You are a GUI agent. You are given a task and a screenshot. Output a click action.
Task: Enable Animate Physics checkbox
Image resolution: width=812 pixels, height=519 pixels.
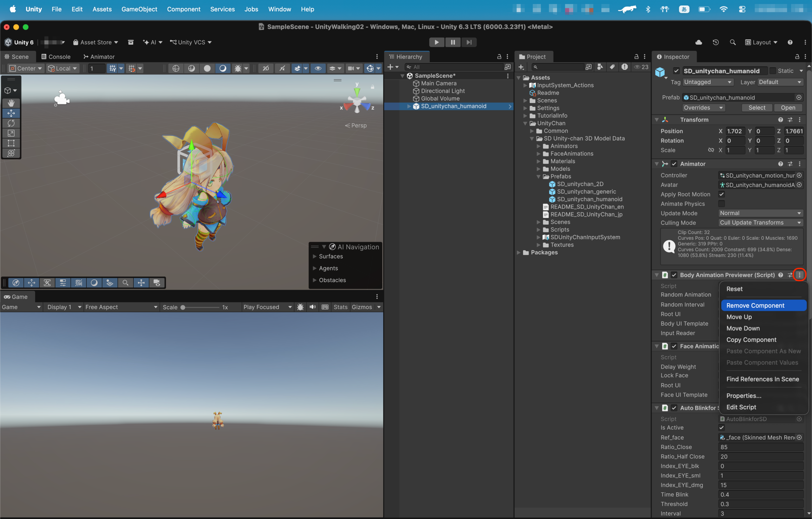pos(721,204)
